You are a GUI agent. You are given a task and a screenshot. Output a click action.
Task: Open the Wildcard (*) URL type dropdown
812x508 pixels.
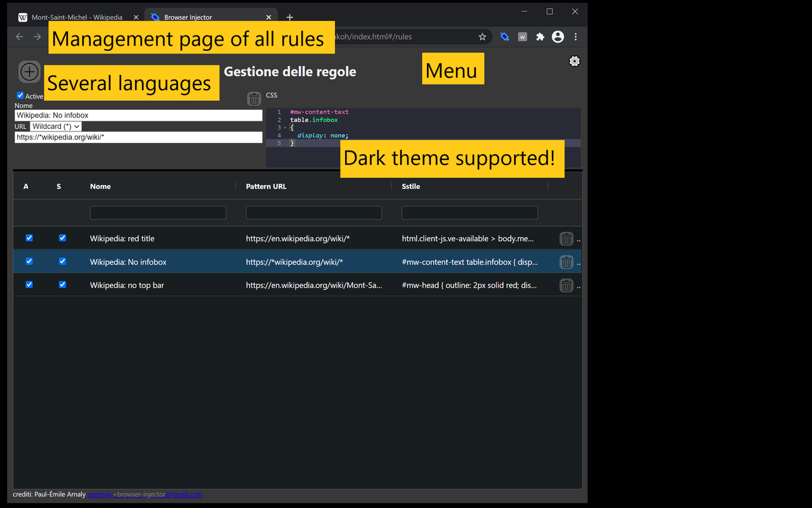56,126
